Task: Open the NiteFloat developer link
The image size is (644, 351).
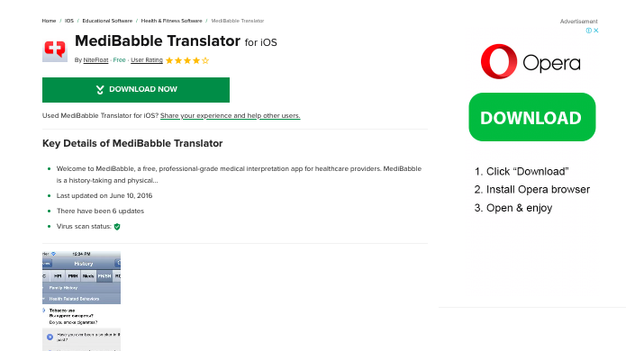Action: 95,60
